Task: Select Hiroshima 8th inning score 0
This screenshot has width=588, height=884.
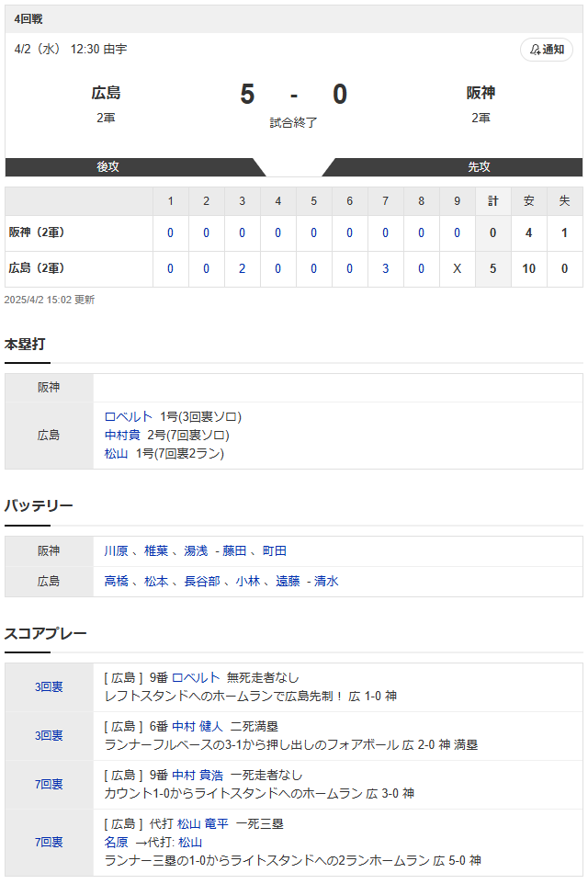Action: coord(421,269)
